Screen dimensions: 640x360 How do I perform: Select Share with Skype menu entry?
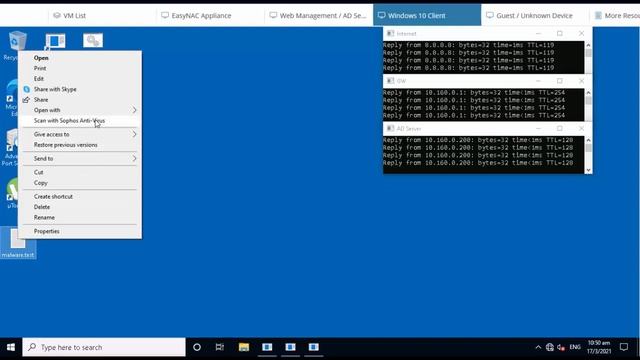(80, 89)
